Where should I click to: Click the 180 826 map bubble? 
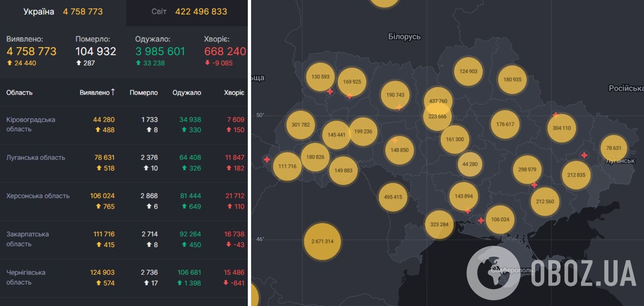click(315, 157)
